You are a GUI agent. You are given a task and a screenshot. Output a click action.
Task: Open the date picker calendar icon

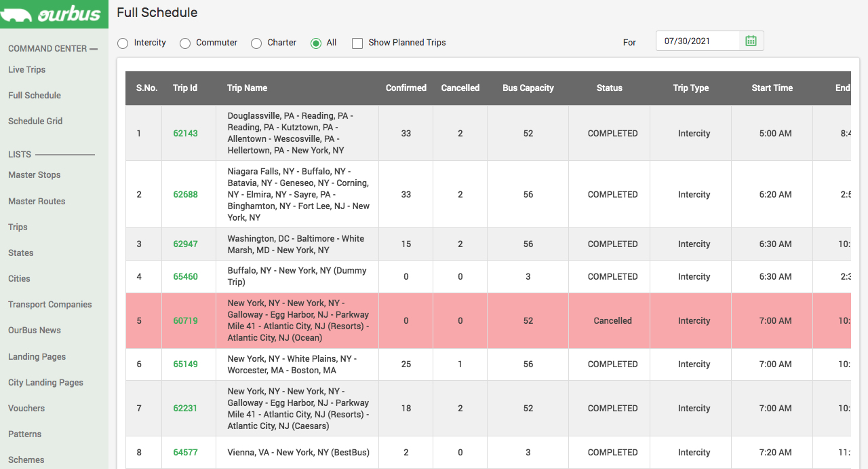pyautogui.click(x=751, y=41)
